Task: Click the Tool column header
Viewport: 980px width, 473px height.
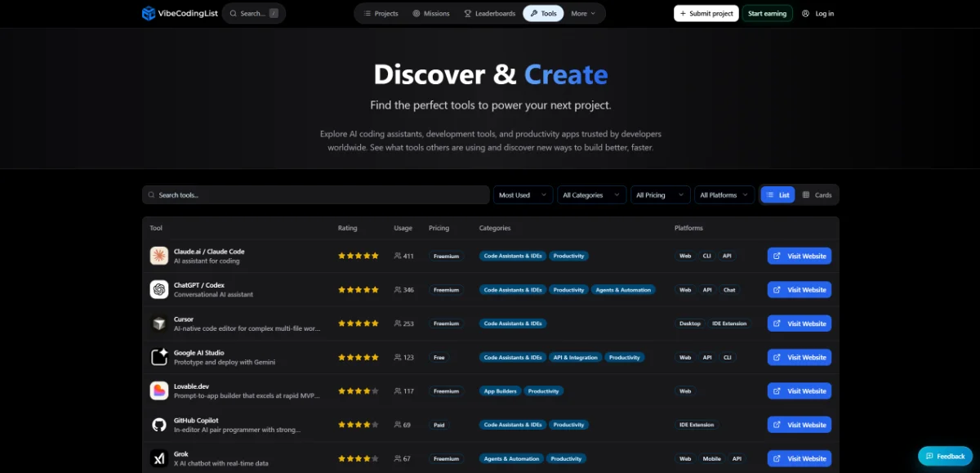Action: pyautogui.click(x=156, y=228)
